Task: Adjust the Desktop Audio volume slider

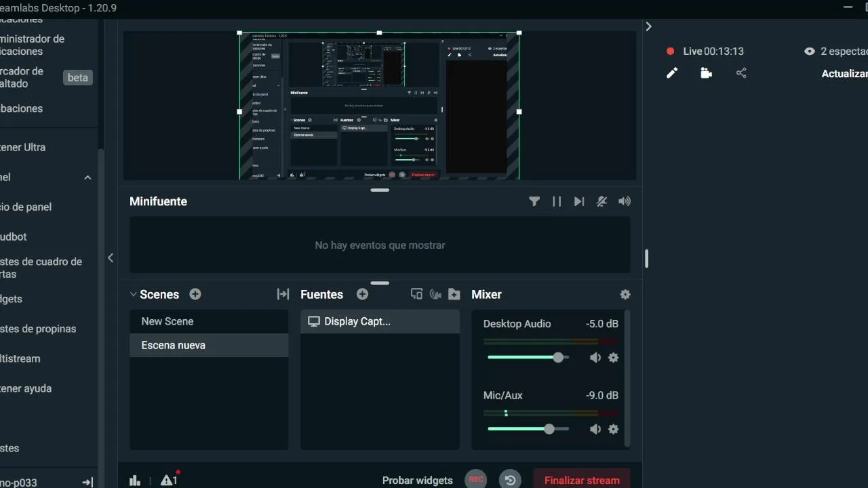Action: point(528,357)
